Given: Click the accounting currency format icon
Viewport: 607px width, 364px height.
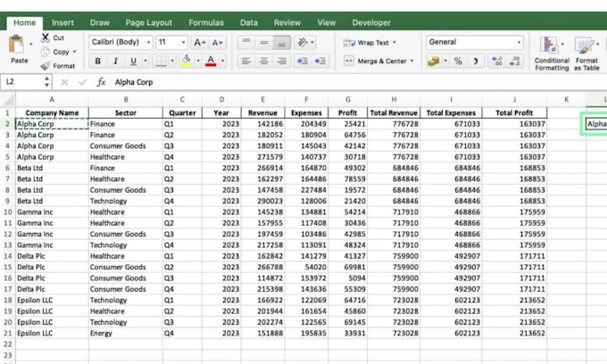Looking at the screenshot, I should click(434, 61).
